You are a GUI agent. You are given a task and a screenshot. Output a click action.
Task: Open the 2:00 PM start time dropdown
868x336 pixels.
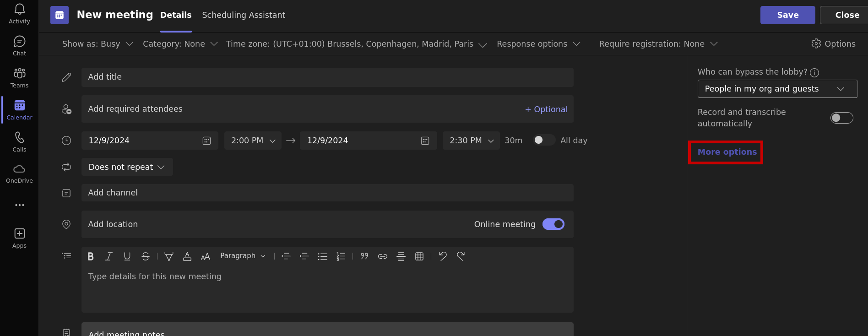point(253,141)
